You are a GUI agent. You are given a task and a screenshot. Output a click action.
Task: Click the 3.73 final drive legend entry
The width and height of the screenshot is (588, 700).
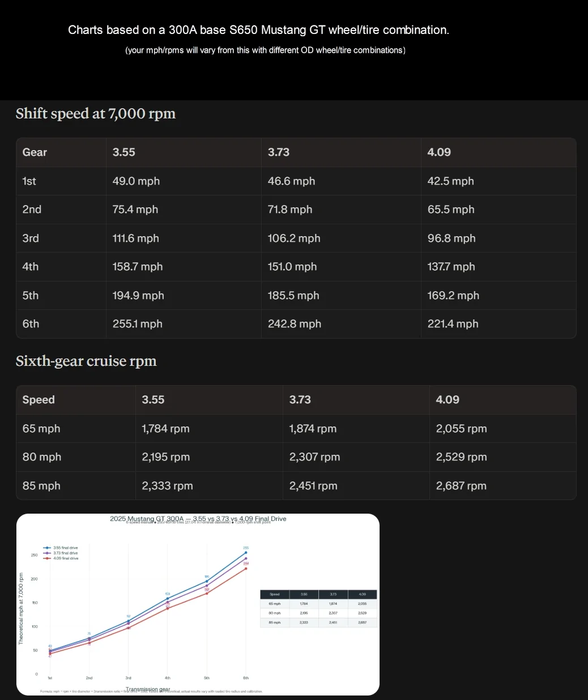pos(61,553)
